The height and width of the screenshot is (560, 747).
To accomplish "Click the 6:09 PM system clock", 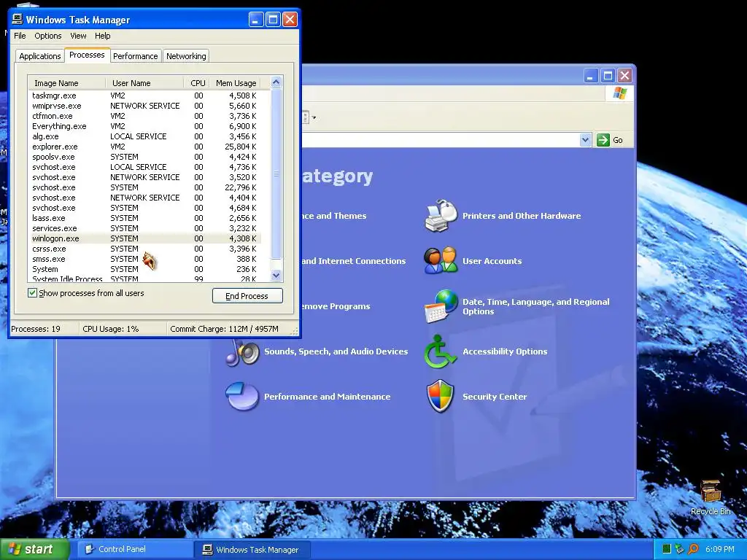I will (720, 549).
